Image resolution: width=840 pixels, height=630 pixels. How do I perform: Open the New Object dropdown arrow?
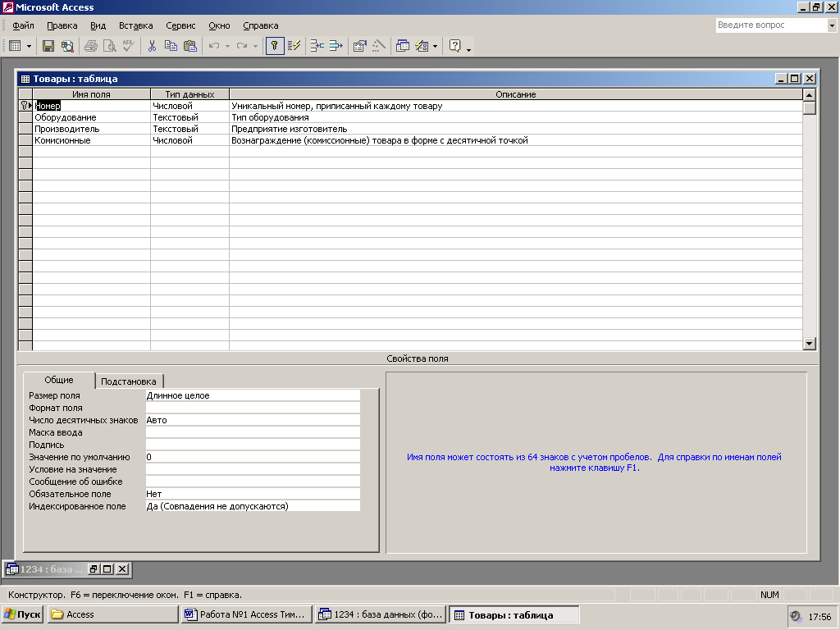(435, 47)
